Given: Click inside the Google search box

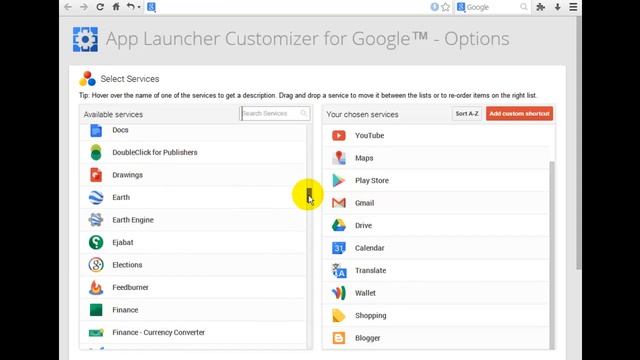Looking at the screenshot, I should click(x=492, y=7).
